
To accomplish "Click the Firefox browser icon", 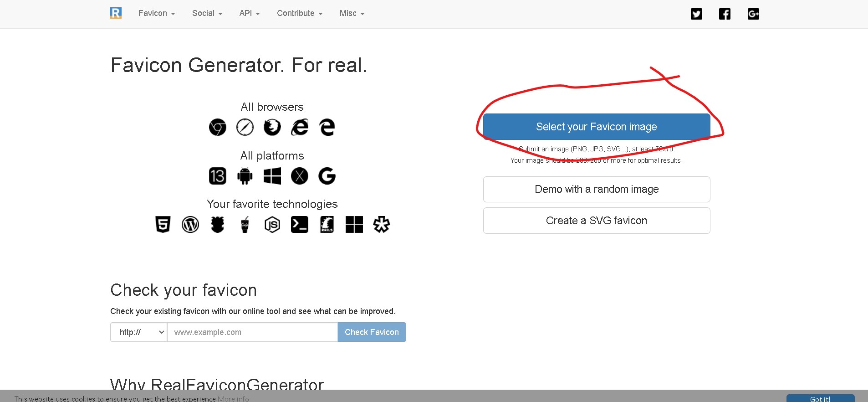I will (x=272, y=127).
